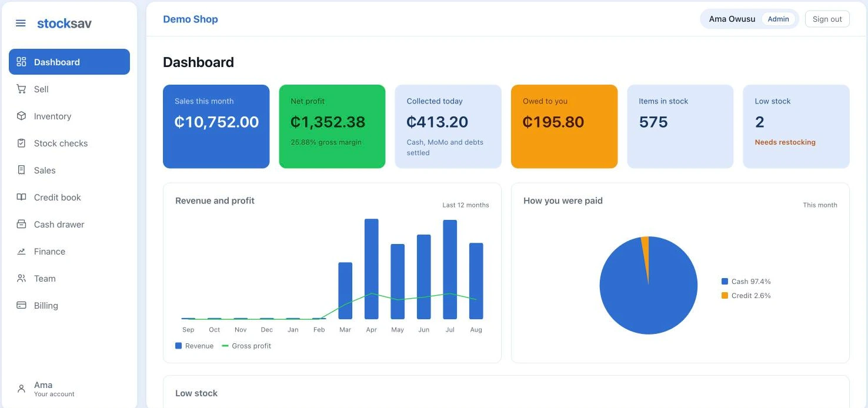Click the Billing card icon
Screen dimensions: 868x408
tap(21, 305)
